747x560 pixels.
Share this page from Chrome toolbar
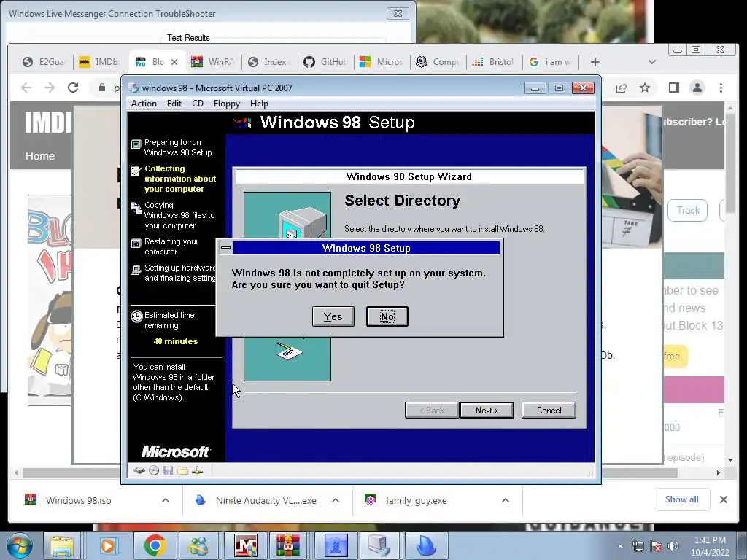click(622, 87)
